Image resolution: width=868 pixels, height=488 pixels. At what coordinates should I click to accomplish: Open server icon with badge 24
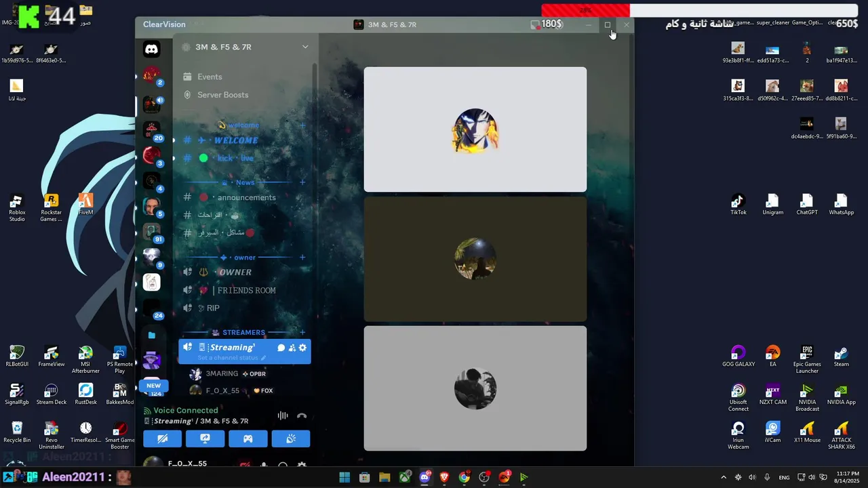pos(152,308)
